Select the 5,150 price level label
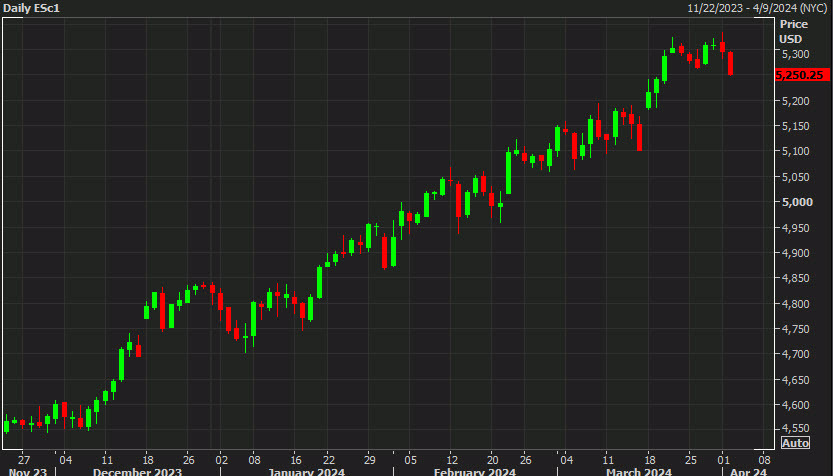 pos(795,126)
